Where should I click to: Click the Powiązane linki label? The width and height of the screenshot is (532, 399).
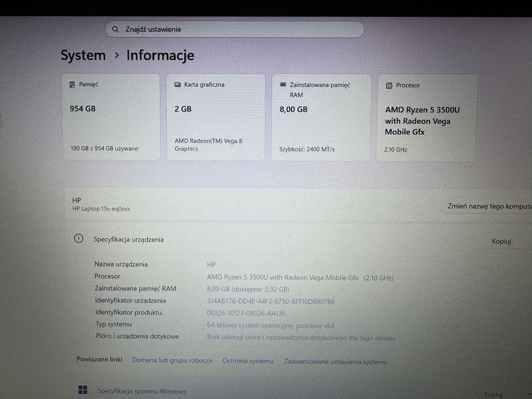pyautogui.click(x=99, y=359)
